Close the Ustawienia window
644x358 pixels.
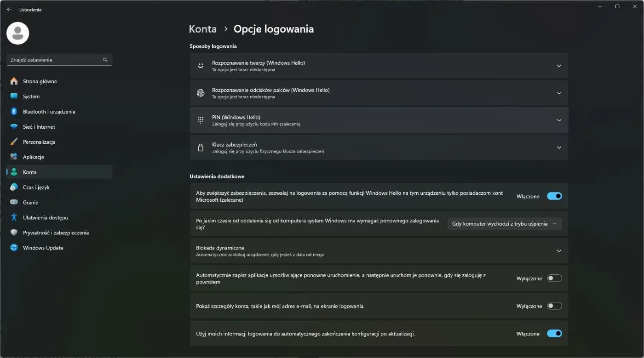pos(634,6)
